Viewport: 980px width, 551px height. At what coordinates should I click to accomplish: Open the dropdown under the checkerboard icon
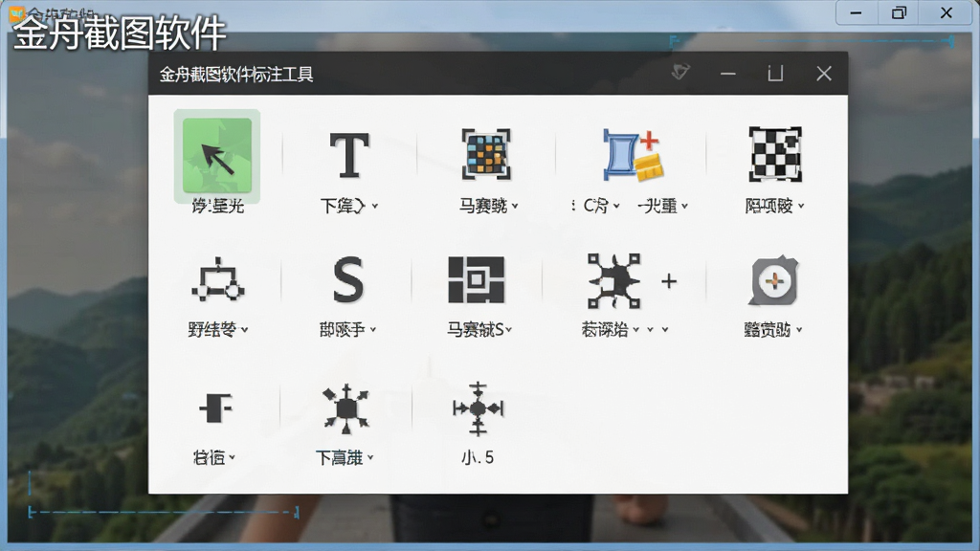(801, 206)
